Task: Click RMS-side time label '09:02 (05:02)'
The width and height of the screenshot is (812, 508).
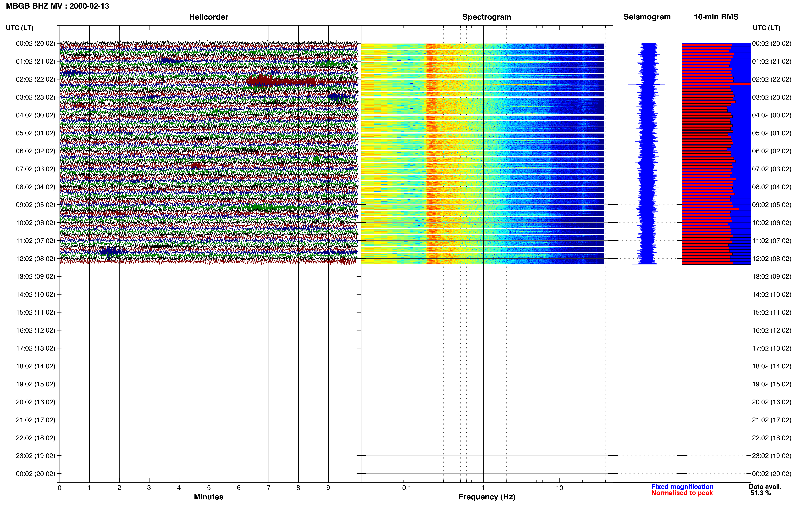Action: (772, 205)
